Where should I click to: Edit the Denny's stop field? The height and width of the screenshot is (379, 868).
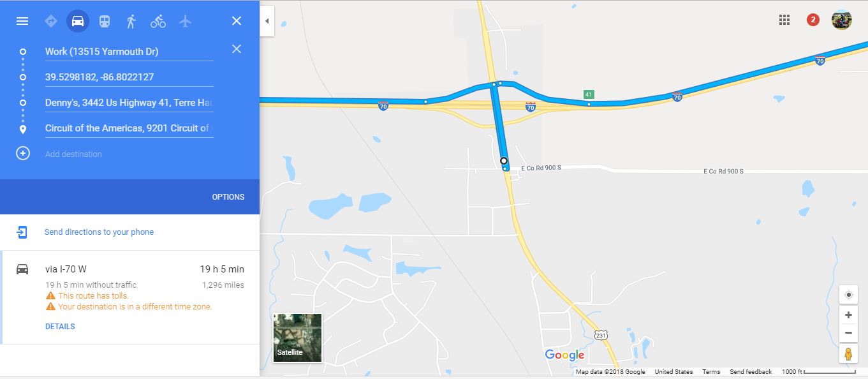point(129,103)
